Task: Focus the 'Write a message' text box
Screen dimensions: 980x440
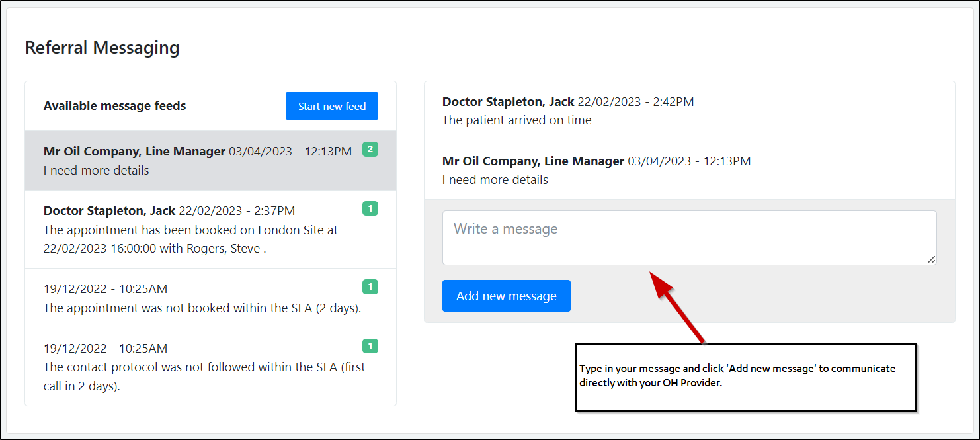Action: click(688, 238)
